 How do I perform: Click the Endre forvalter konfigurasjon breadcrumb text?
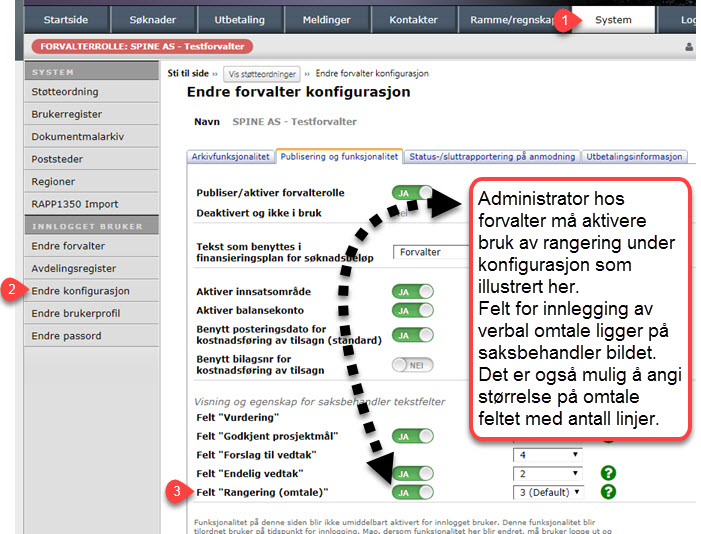pos(372,73)
